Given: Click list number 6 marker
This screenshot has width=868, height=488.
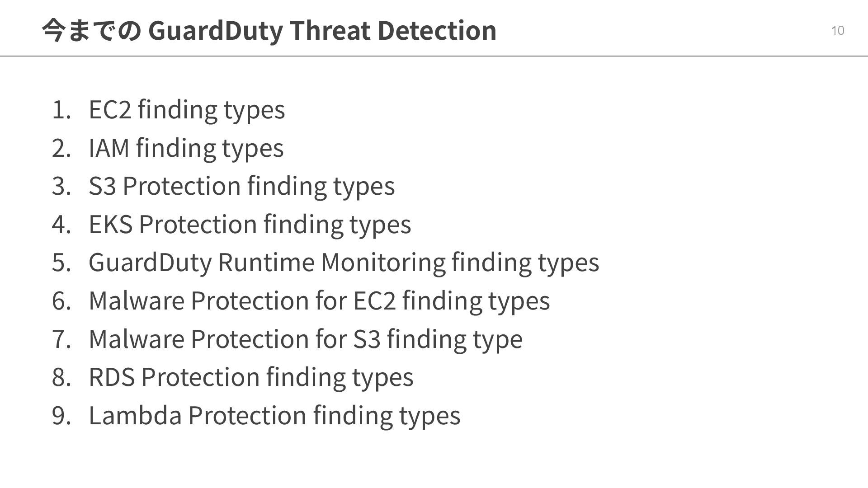Looking at the screenshot, I should (x=61, y=301).
